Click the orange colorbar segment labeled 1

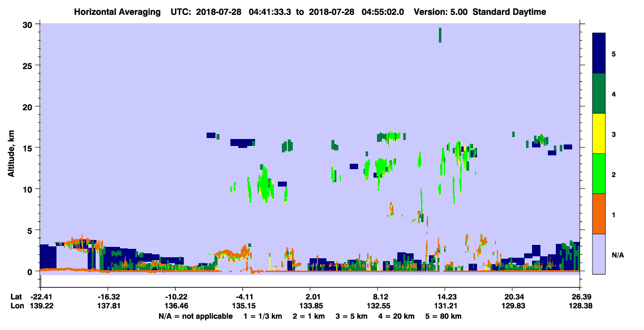click(599, 214)
